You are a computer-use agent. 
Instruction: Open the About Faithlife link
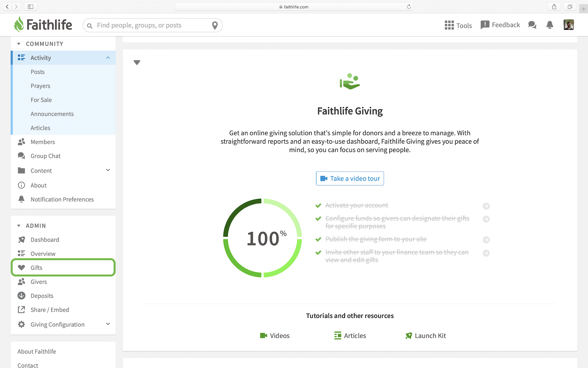tap(37, 351)
